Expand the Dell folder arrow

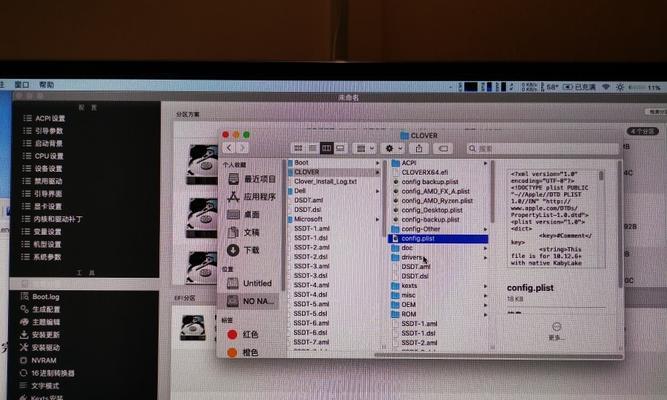pyautogui.click(x=377, y=191)
